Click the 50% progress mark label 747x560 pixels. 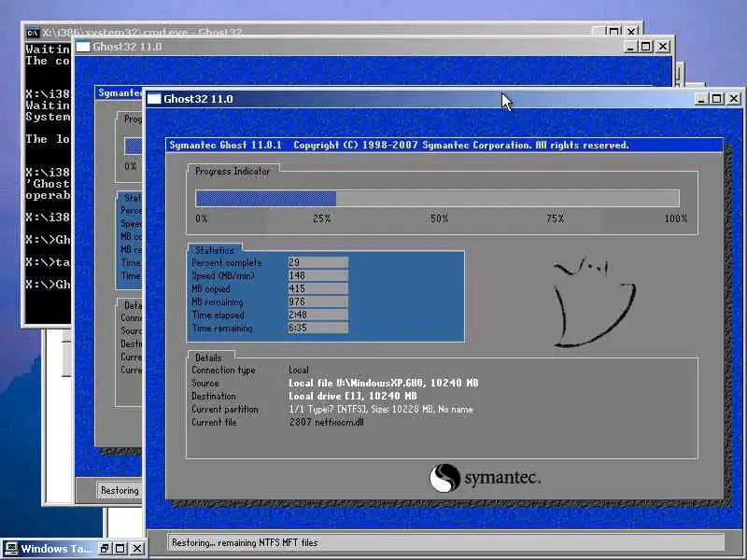[439, 218]
